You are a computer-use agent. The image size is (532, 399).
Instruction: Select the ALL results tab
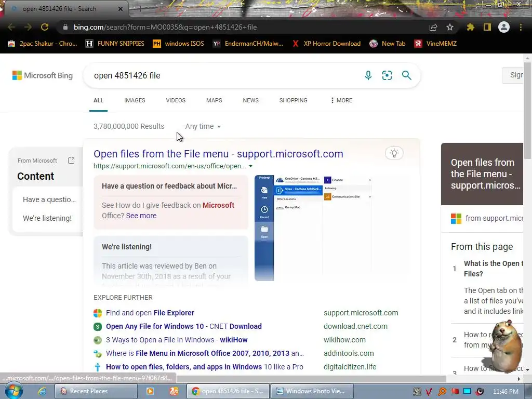98,100
